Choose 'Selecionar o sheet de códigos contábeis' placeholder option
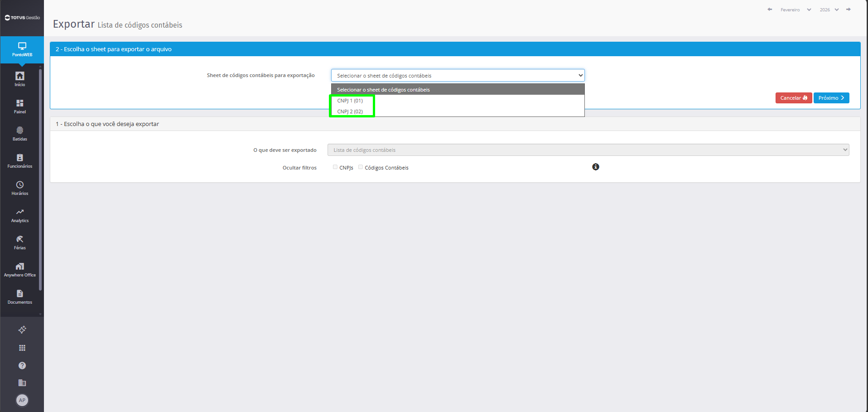The width and height of the screenshot is (868, 412). tap(458, 90)
